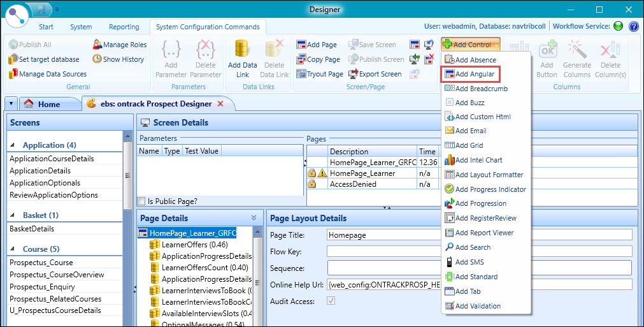
Task: Click Publish Screen in ribbon
Action: click(376, 59)
